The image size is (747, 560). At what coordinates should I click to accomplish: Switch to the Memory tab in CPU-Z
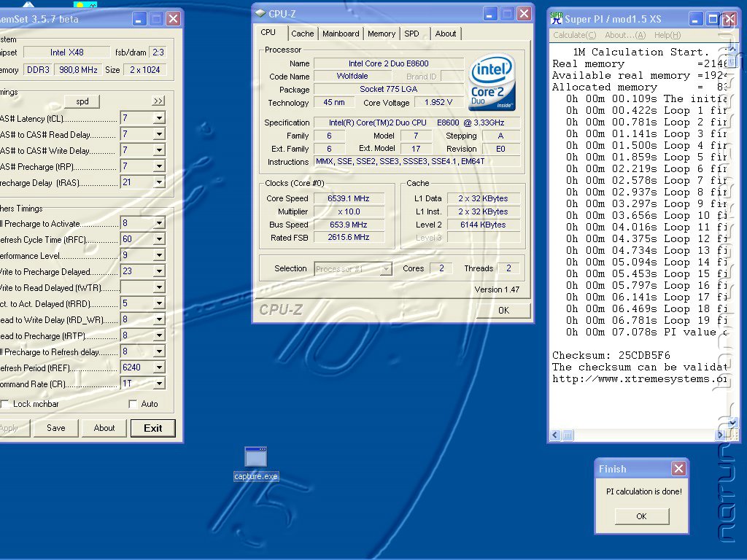tap(381, 34)
